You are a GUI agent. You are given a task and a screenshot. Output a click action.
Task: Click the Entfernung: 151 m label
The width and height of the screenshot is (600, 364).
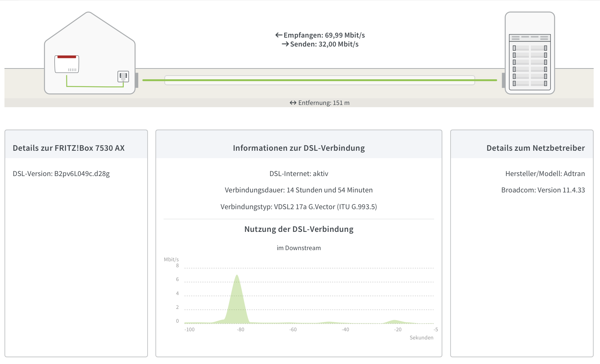pos(324,103)
